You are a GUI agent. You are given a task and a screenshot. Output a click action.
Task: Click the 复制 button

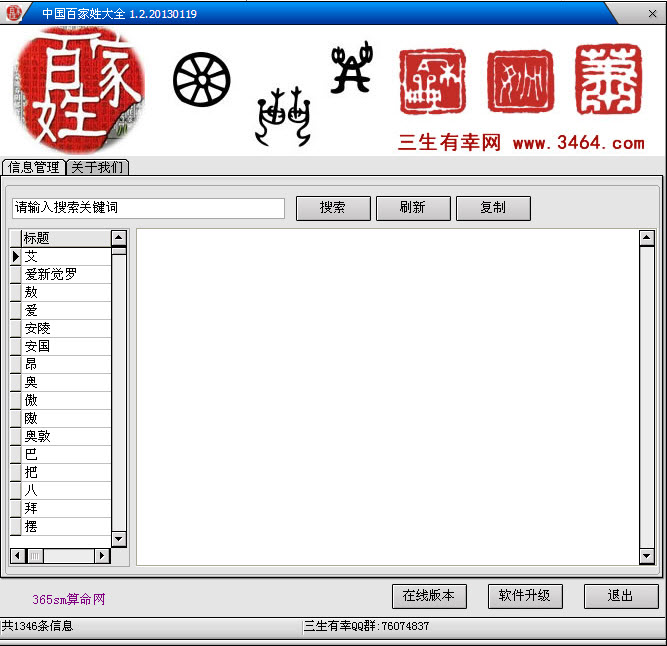pyautogui.click(x=493, y=208)
